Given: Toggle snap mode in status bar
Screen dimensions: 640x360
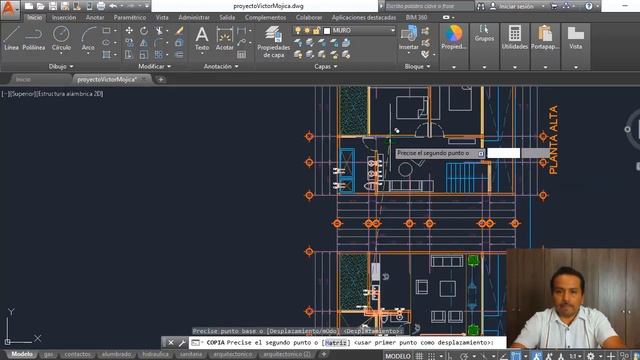Looking at the screenshot, I should point(431,356).
